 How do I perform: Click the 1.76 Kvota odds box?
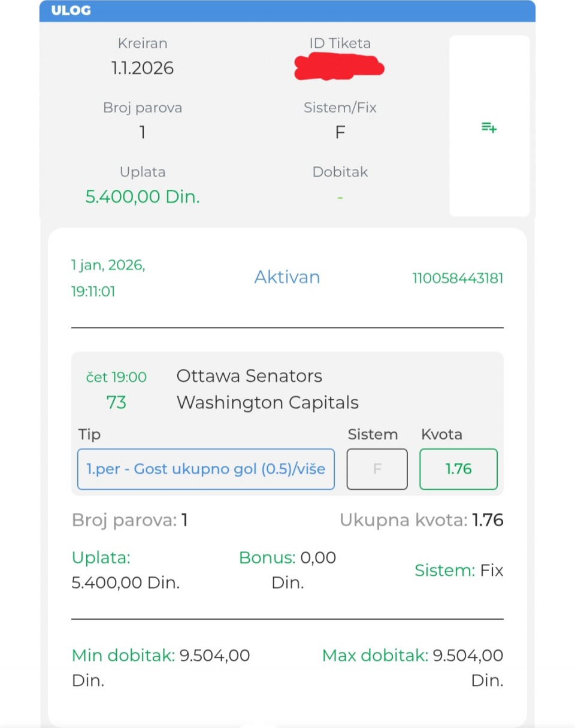(x=458, y=469)
